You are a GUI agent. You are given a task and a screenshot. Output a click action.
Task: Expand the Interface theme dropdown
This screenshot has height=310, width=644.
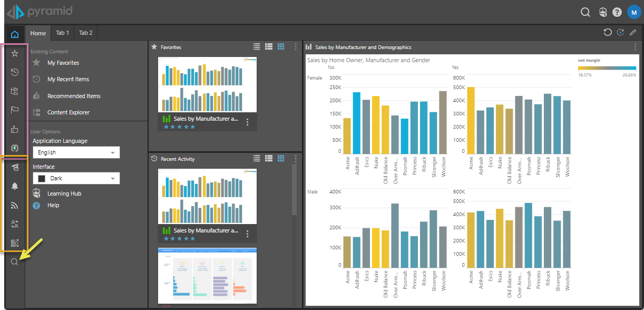tap(76, 178)
